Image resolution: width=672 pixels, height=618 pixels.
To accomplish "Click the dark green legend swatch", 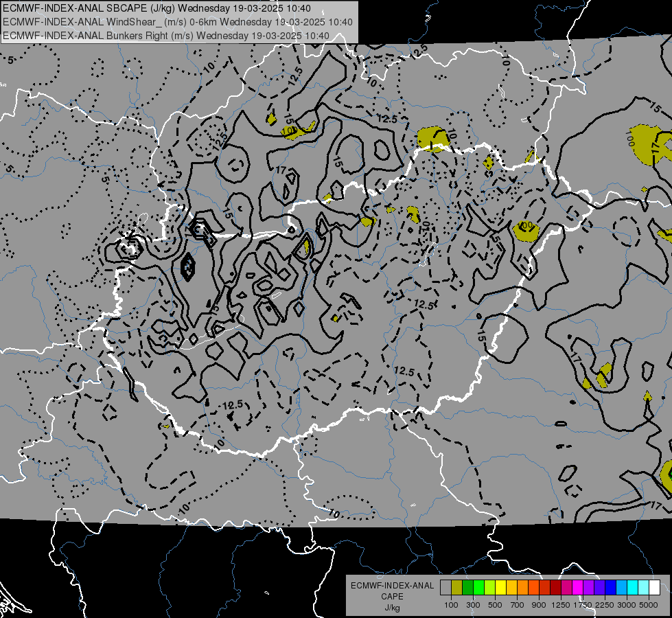I will (467, 588).
